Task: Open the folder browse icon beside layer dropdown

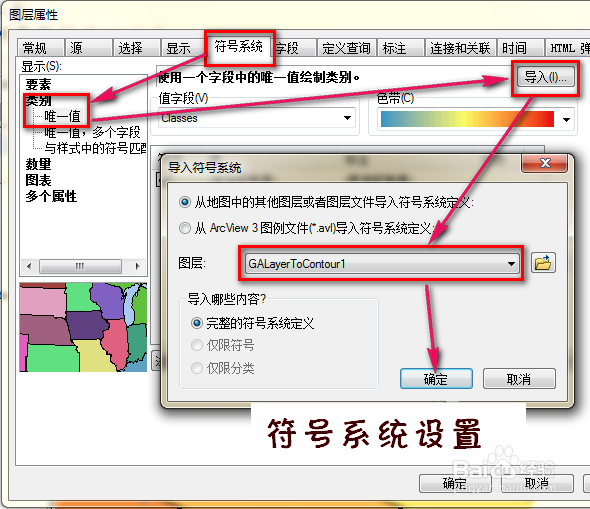Action: pos(543,263)
